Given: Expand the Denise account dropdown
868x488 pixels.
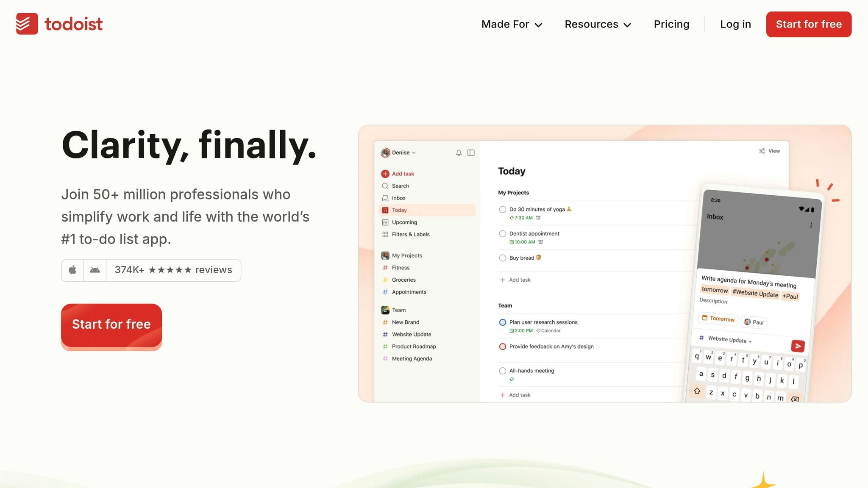Looking at the screenshot, I should click(x=415, y=152).
